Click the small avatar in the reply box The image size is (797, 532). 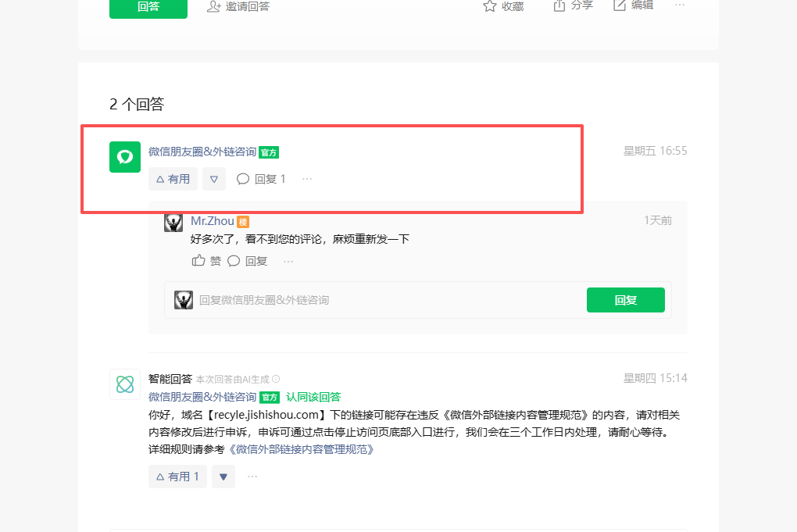click(184, 300)
